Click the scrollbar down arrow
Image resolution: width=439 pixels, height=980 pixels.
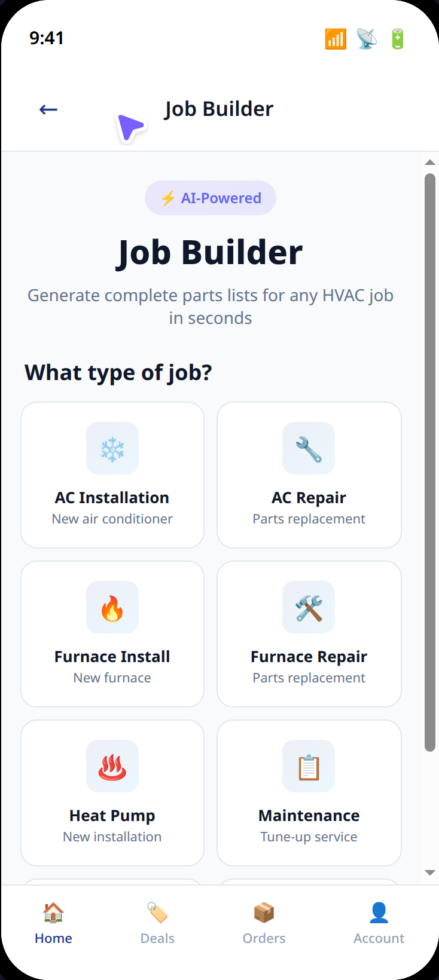pos(429,872)
